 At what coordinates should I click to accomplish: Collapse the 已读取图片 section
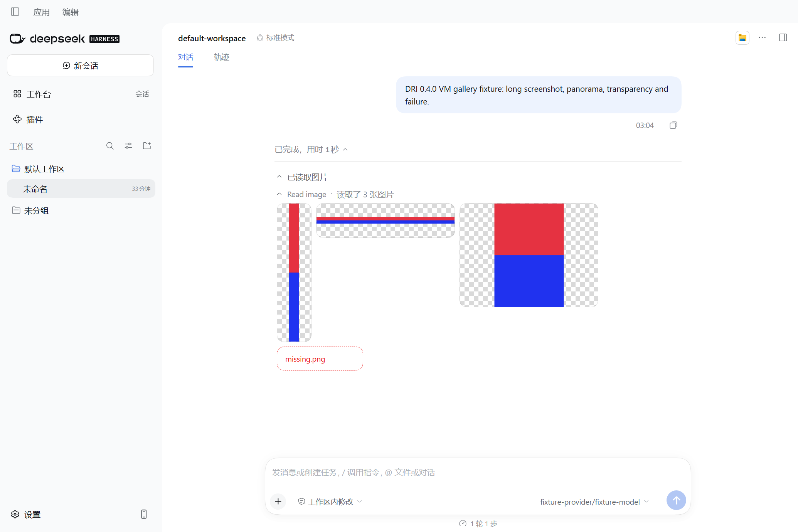(x=303, y=177)
